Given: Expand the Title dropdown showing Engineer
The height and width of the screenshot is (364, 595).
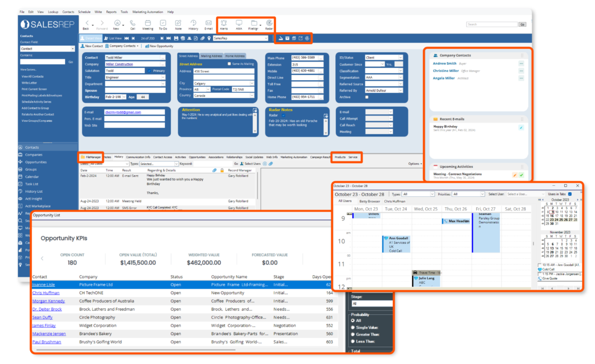Looking at the screenshot, I should [x=163, y=77].
